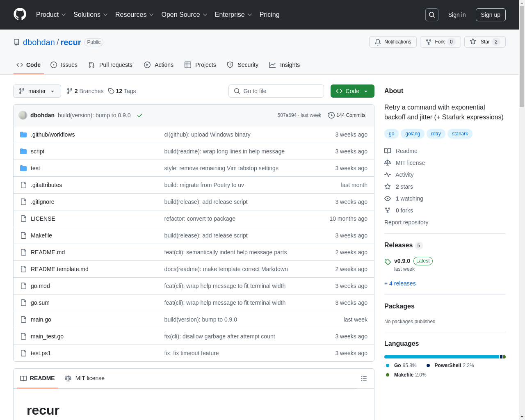The height and width of the screenshot is (420, 525).
Task: Open the Readme link in About
Action: pos(401,151)
